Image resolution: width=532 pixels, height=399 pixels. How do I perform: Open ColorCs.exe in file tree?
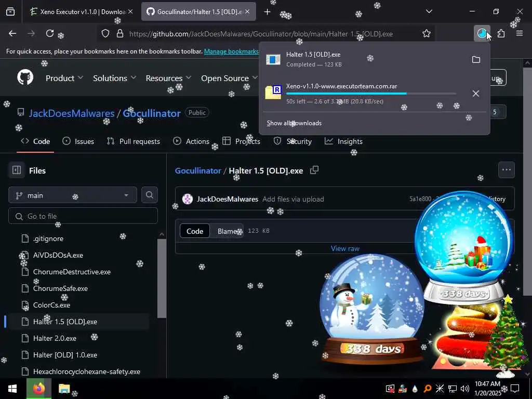click(51, 305)
